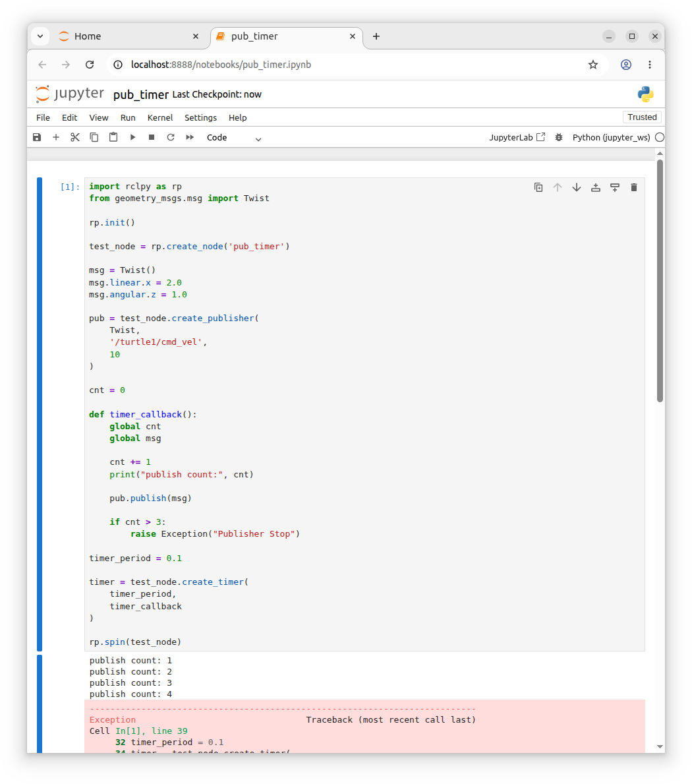The height and width of the screenshot is (784, 692).
Task: Click the def timer_callback(): line
Action: click(143, 415)
